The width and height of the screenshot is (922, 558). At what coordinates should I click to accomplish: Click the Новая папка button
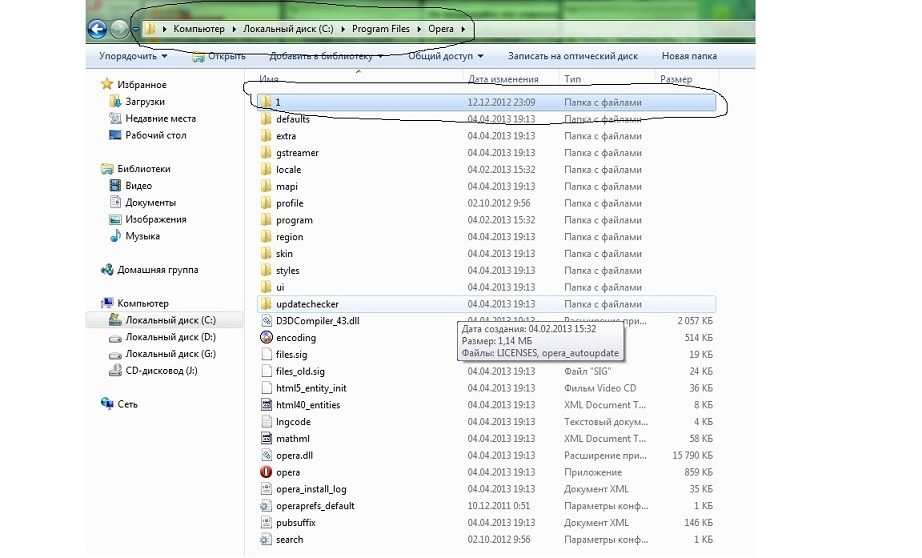click(689, 56)
